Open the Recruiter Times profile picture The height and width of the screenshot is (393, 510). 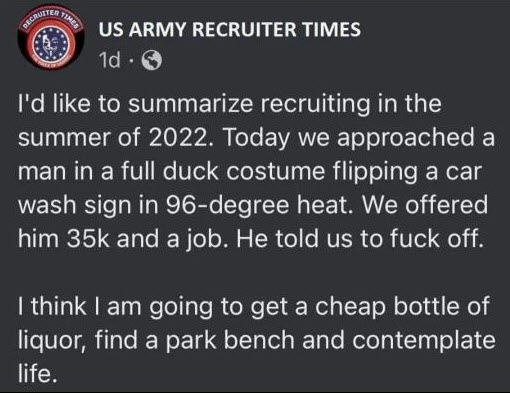[51, 36]
